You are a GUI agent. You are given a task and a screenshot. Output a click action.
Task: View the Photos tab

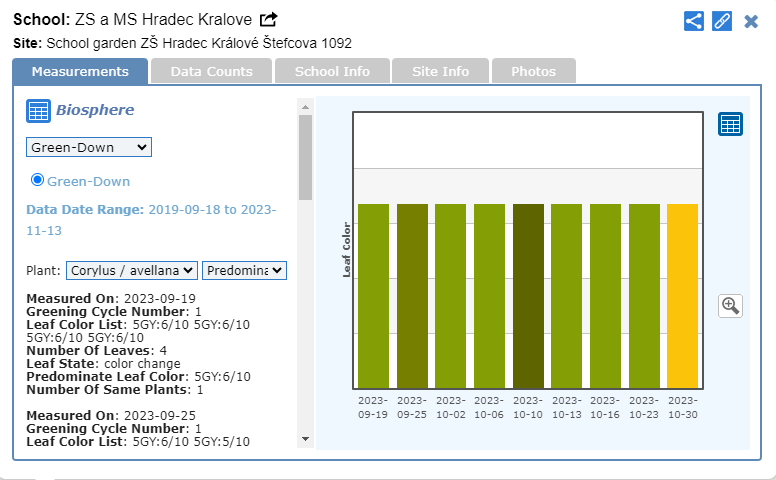[533, 71]
